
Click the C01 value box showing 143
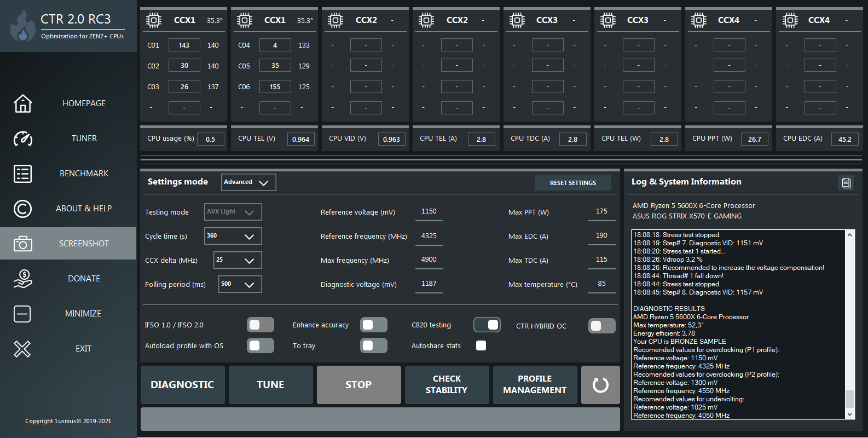(x=184, y=45)
